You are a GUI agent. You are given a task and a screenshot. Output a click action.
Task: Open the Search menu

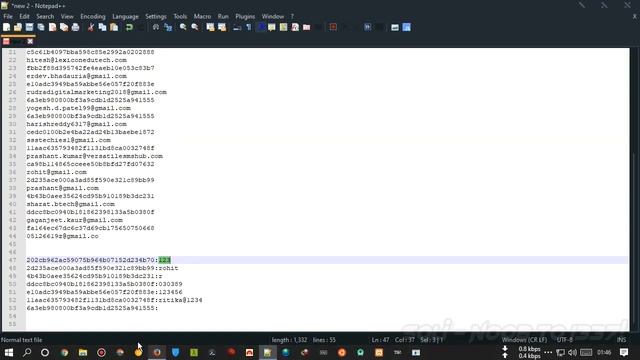45,16
